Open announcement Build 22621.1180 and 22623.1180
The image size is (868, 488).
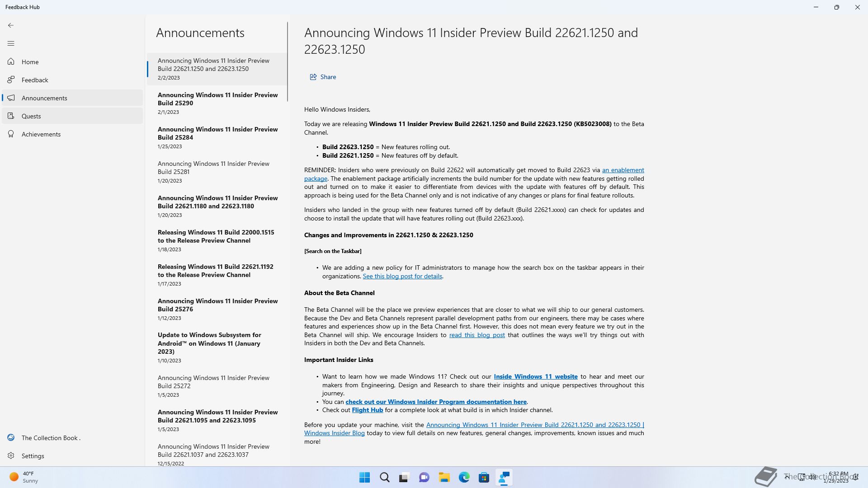217,206
